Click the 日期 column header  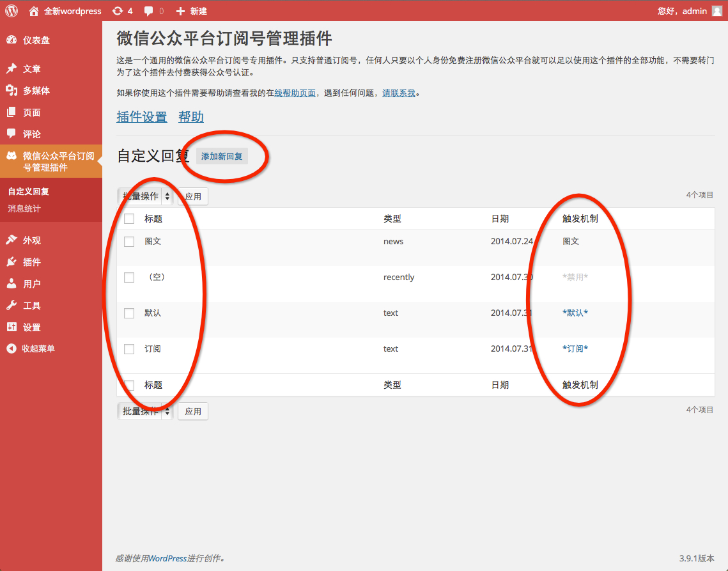pos(500,219)
